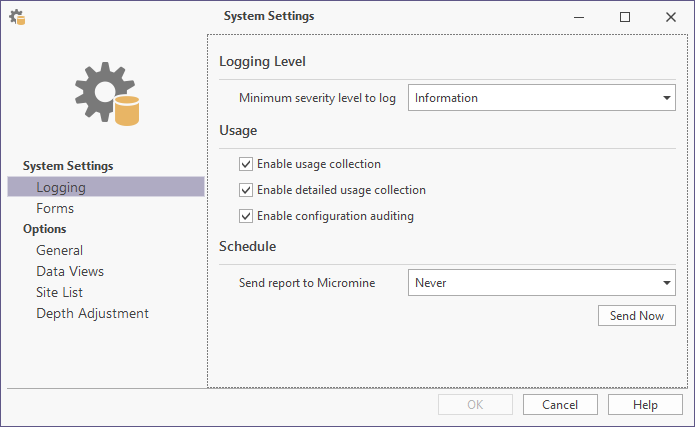Screen dimensions: 695x427
Task: Select Logging in the settings list
Action: [x=106, y=187]
